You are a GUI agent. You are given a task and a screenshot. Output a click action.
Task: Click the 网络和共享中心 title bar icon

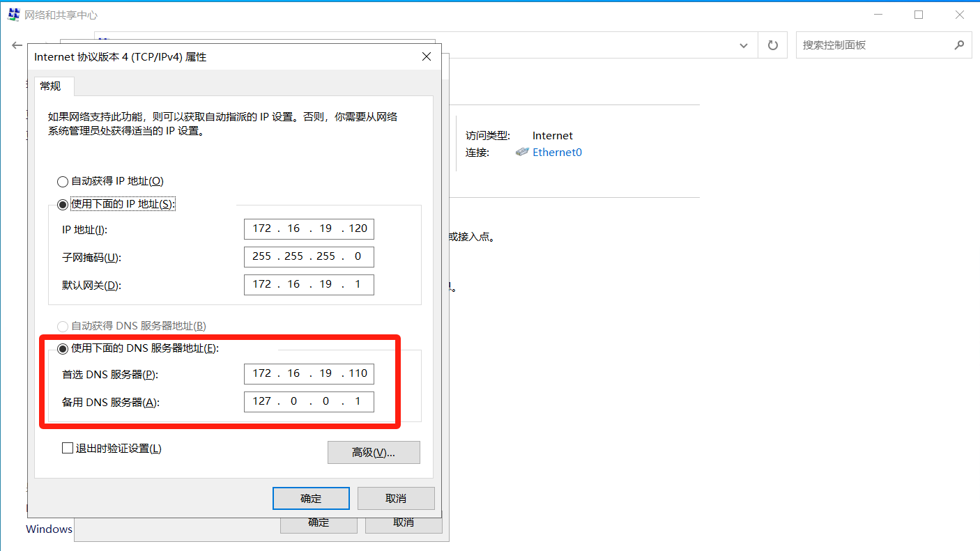click(x=13, y=15)
